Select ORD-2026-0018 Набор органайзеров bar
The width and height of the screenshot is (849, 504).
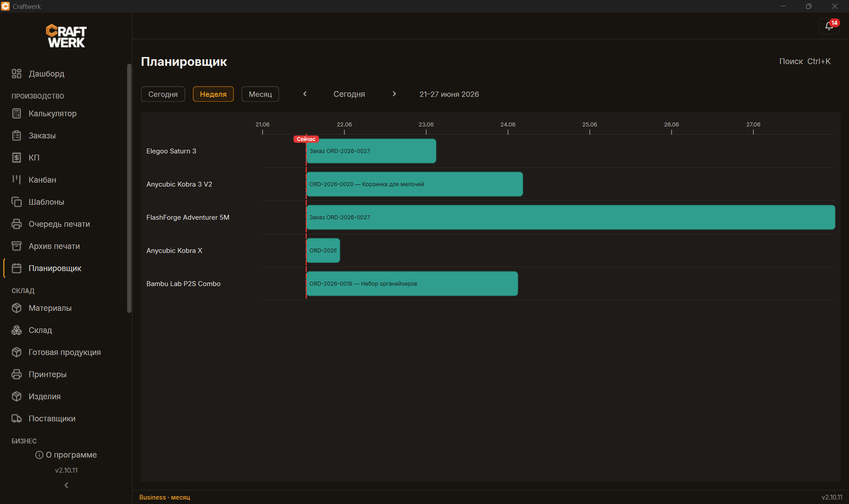coord(412,284)
